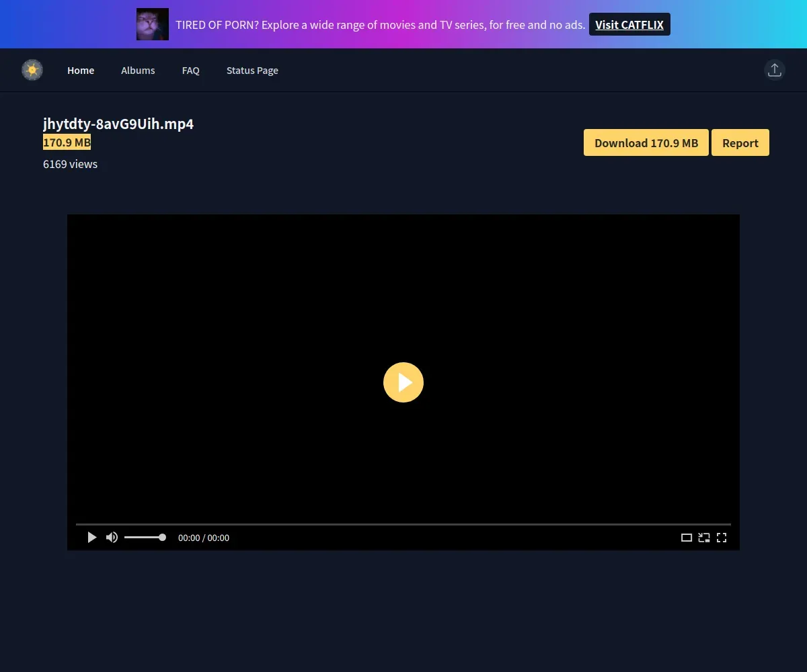Adjust the volume slider in the player
The image size is (807, 672).
145,538
